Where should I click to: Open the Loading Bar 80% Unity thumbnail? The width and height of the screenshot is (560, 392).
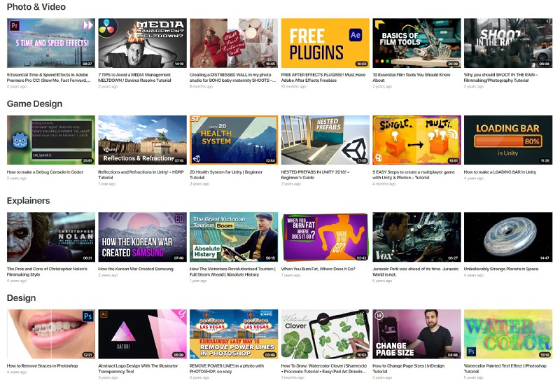tap(507, 140)
